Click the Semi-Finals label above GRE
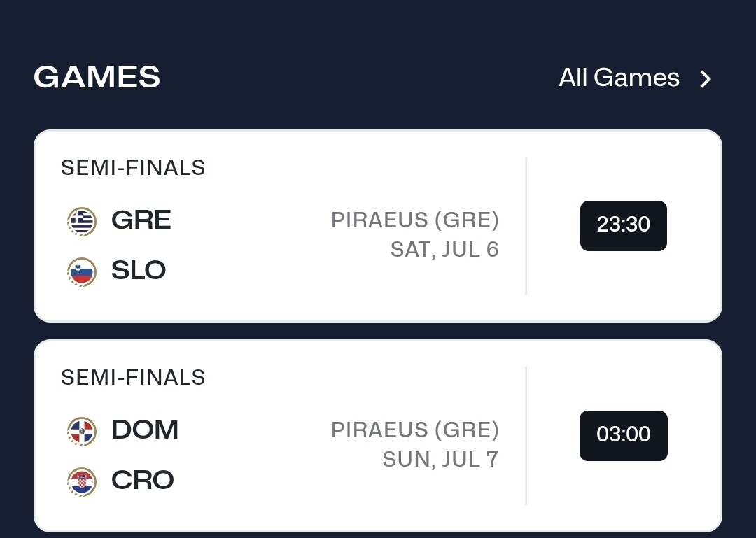Viewport: 756px width, 538px height. coord(133,168)
